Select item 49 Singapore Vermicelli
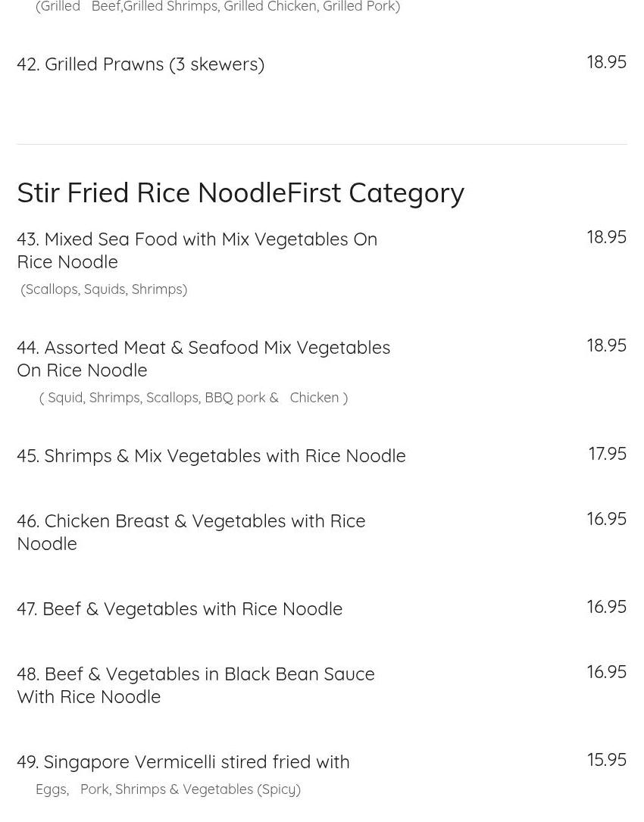This screenshot has height=822, width=644. pos(183,762)
